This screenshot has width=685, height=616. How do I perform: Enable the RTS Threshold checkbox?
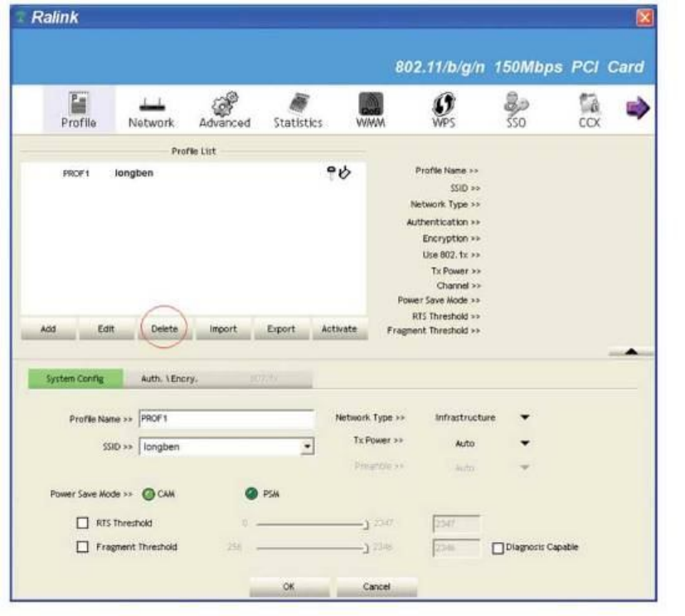coord(82,523)
